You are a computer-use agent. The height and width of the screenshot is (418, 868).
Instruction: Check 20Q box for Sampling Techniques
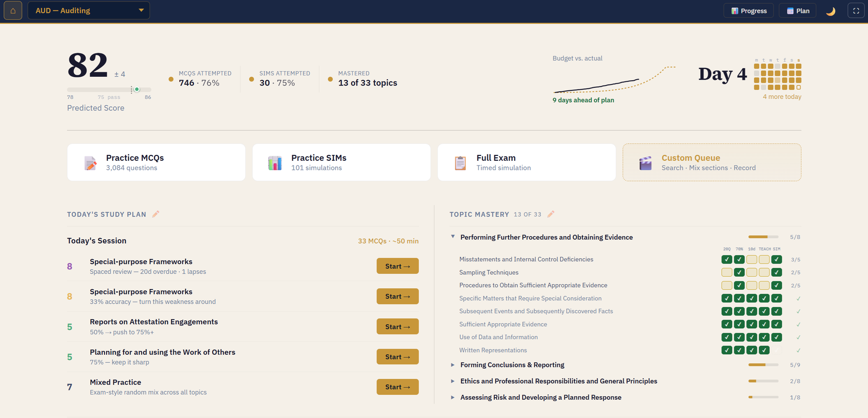click(727, 272)
